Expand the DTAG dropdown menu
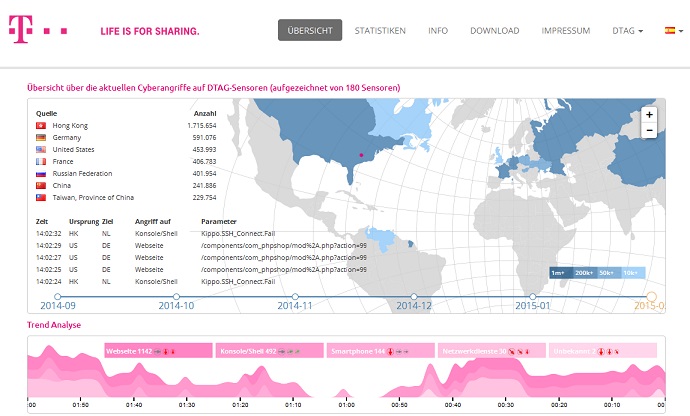 tap(628, 31)
